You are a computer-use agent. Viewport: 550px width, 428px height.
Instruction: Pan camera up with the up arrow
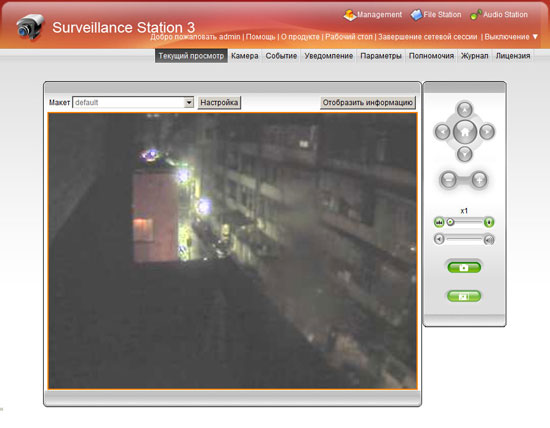pos(464,110)
